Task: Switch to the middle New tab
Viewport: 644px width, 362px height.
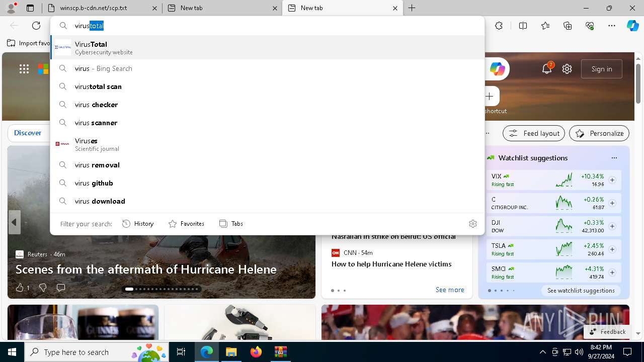Action: click(x=222, y=8)
